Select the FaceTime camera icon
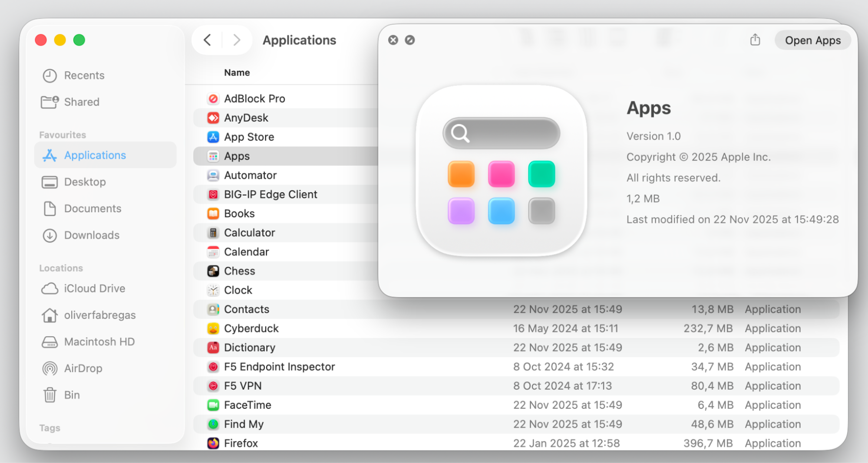Image resolution: width=868 pixels, height=463 pixels. (x=213, y=405)
